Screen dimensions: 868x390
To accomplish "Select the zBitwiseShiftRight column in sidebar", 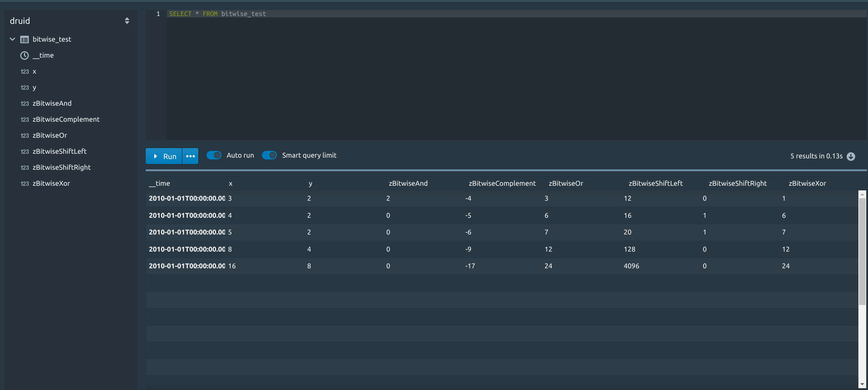I will [x=61, y=168].
